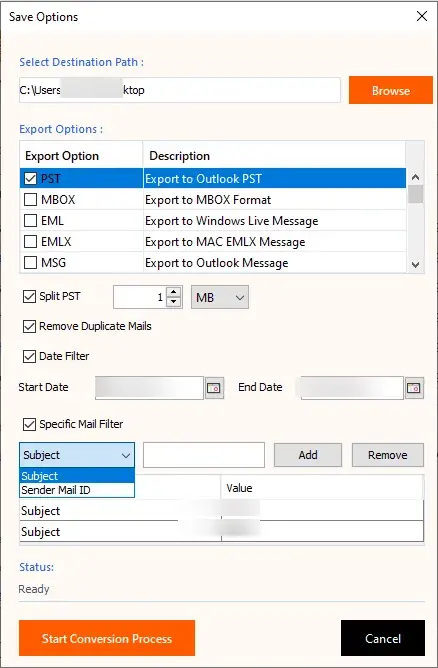438x668 pixels.
Task: Check the MSG export option checkbox
Action: pos(30,262)
